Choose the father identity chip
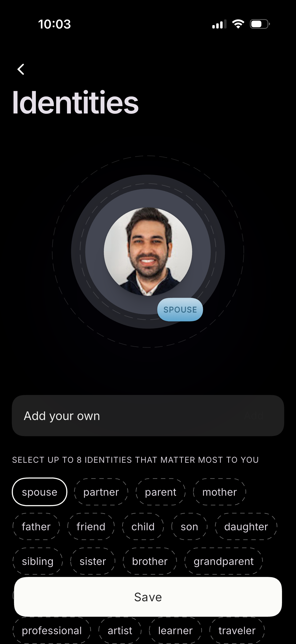The width and height of the screenshot is (296, 644). [x=36, y=527]
